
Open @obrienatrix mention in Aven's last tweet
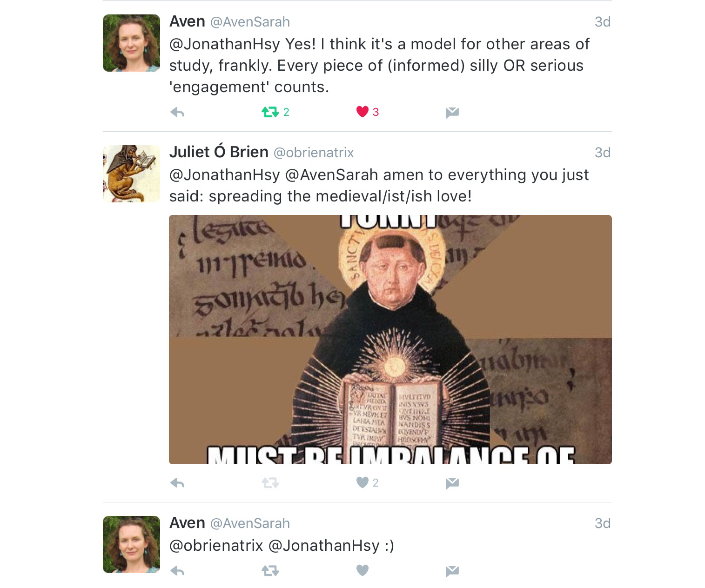click(216, 546)
